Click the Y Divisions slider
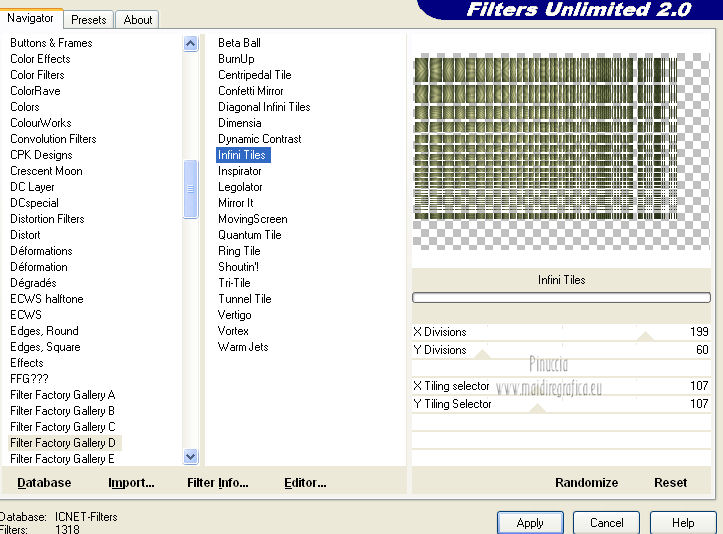Screen dimensions: 723x534 coord(561,350)
